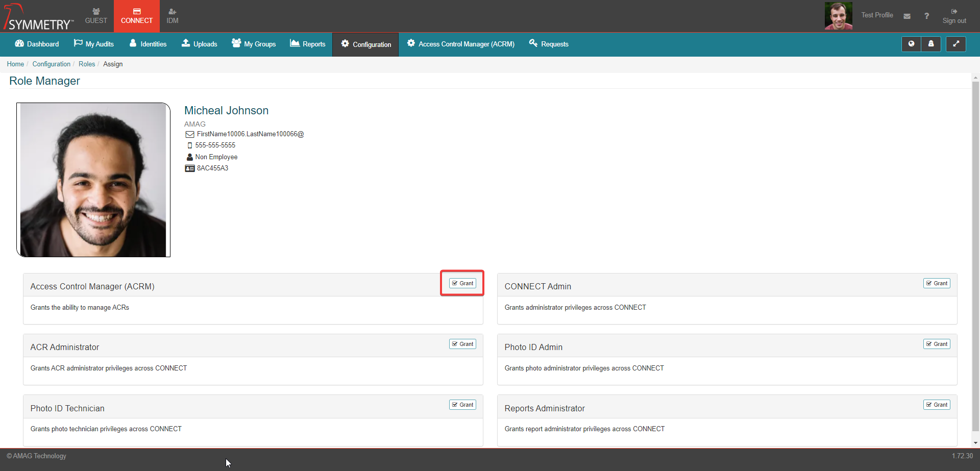The image size is (980, 471).
Task: Open the Identities menu
Action: (x=148, y=44)
